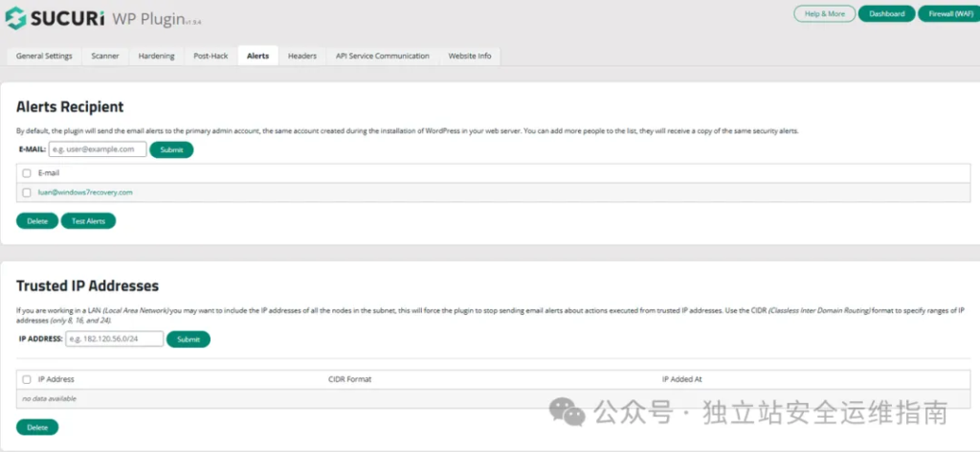
Task: Open the General Settings tab
Action: (44, 56)
